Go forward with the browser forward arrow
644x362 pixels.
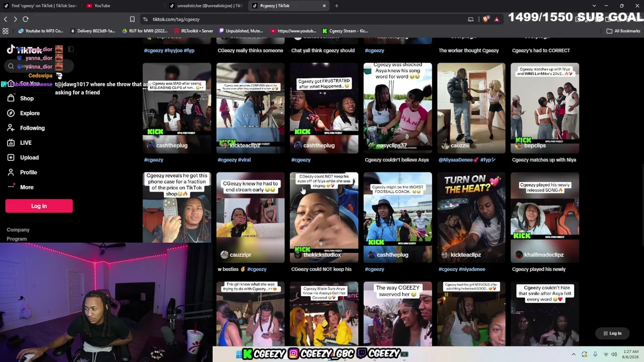(15, 19)
